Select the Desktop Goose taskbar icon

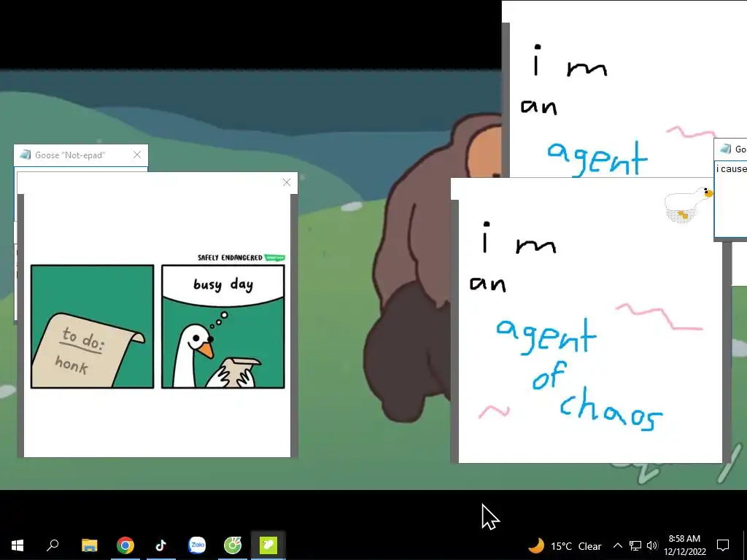point(268,545)
